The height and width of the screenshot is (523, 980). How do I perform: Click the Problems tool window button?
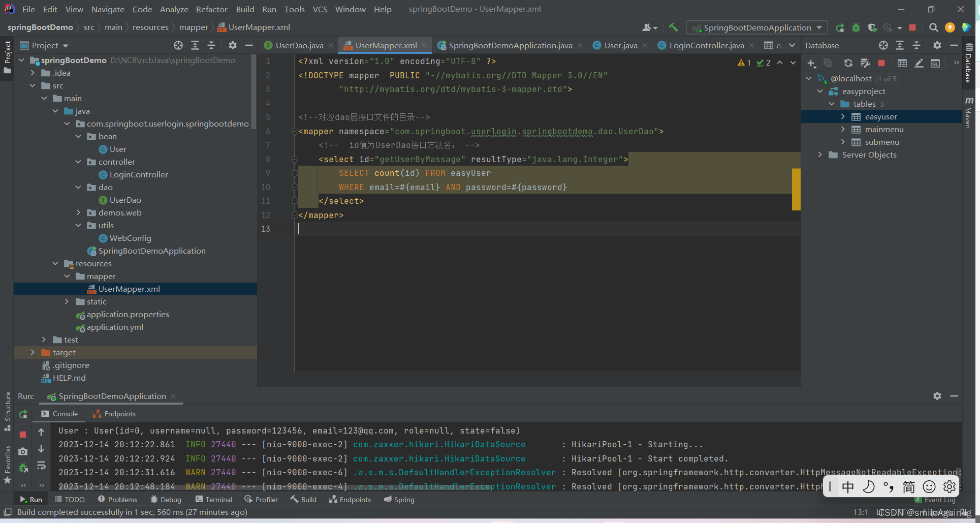tap(117, 500)
